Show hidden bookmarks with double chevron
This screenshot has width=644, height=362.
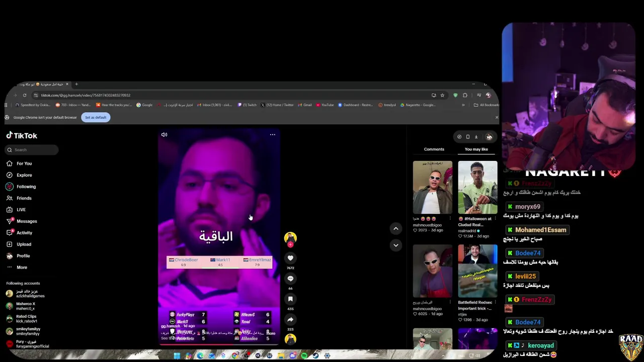[x=463, y=105]
